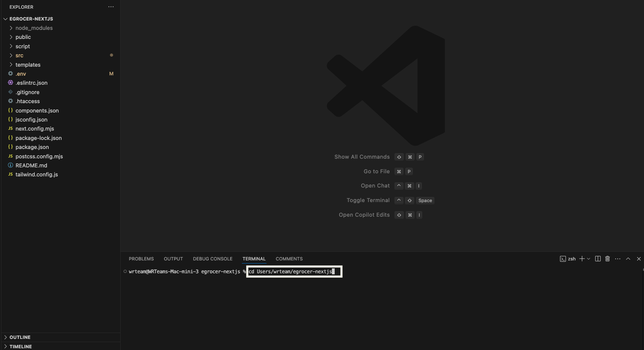Click the terminal shell icon beside zsh
Screen dimensions: 644x350
[563, 259]
